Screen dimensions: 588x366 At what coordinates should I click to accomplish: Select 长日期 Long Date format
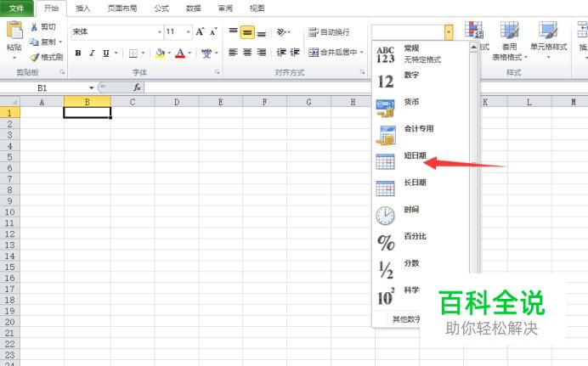(421, 189)
